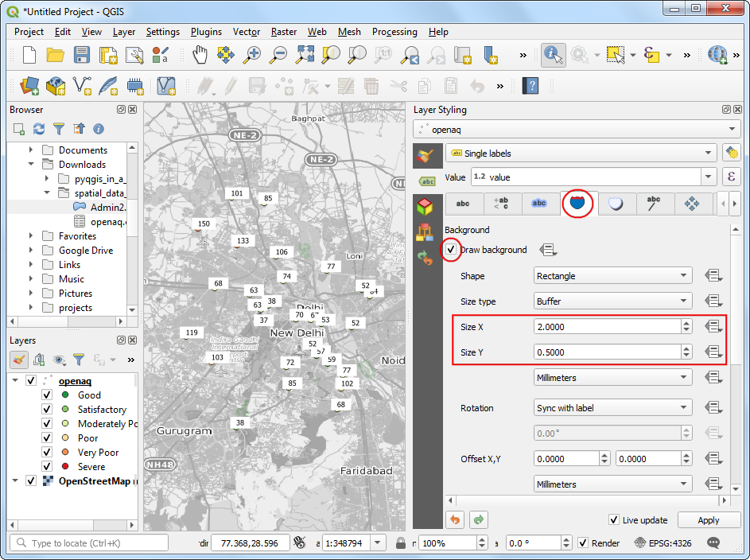Hide the Severe category in Layers
750x560 pixels.
pyautogui.click(x=47, y=467)
